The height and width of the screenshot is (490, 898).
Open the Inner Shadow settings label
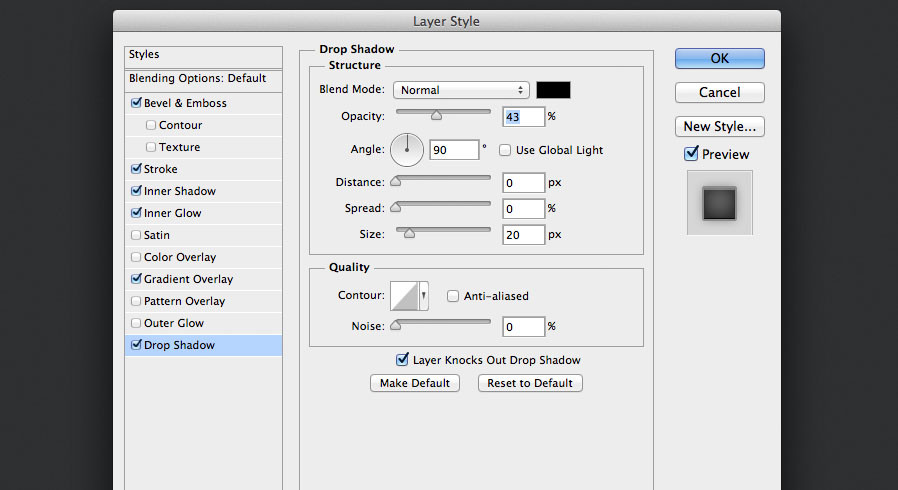[x=180, y=191]
